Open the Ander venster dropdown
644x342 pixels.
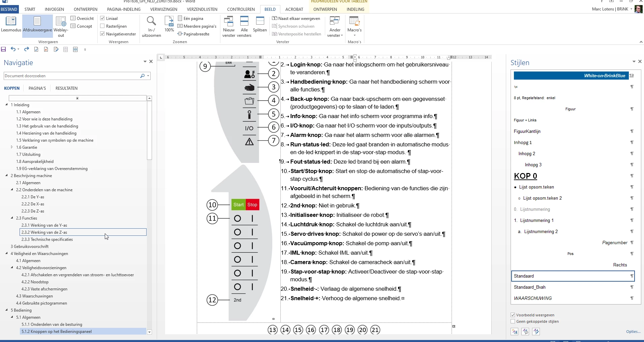(335, 26)
